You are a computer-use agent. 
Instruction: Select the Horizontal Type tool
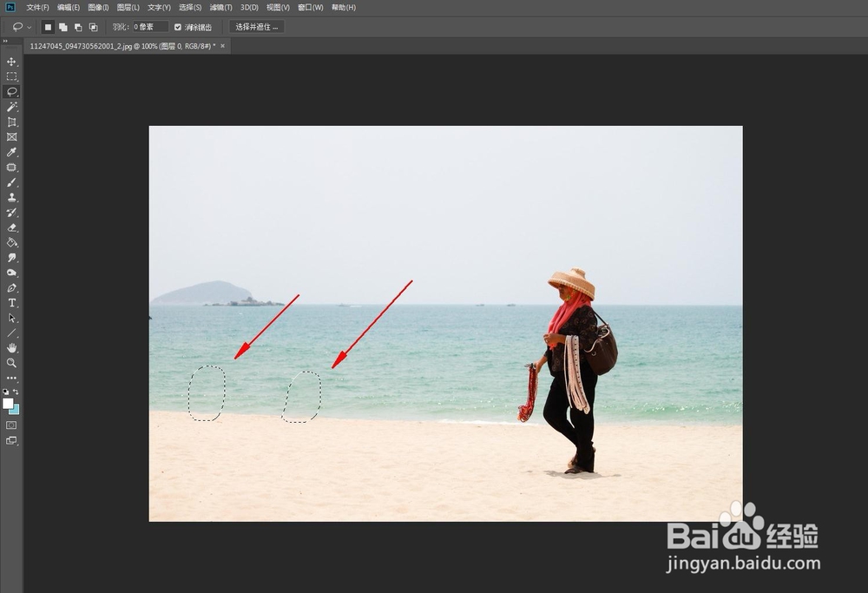[11, 303]
